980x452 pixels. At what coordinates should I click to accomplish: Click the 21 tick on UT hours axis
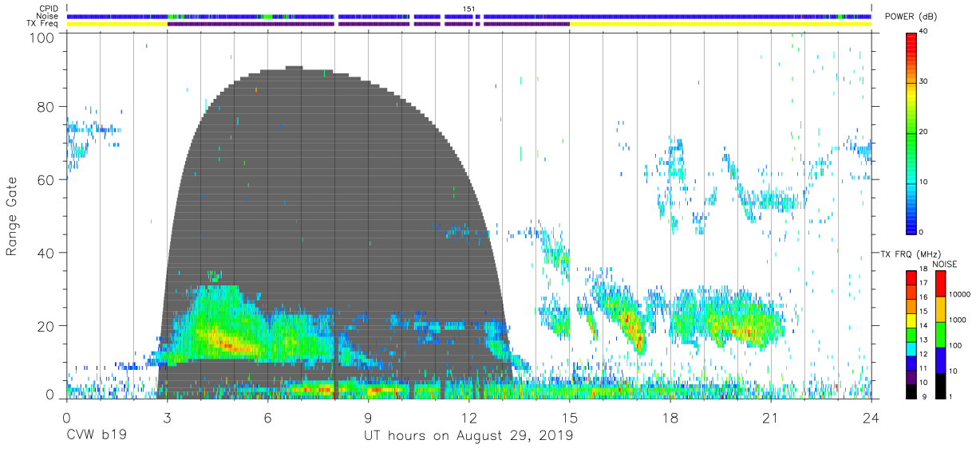(x=771, y=418)
